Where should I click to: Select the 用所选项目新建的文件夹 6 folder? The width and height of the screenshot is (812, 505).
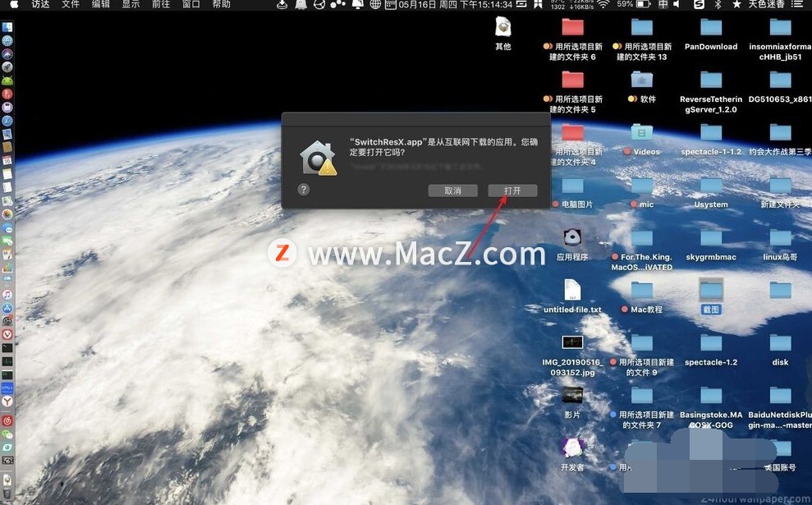(572, 39)
